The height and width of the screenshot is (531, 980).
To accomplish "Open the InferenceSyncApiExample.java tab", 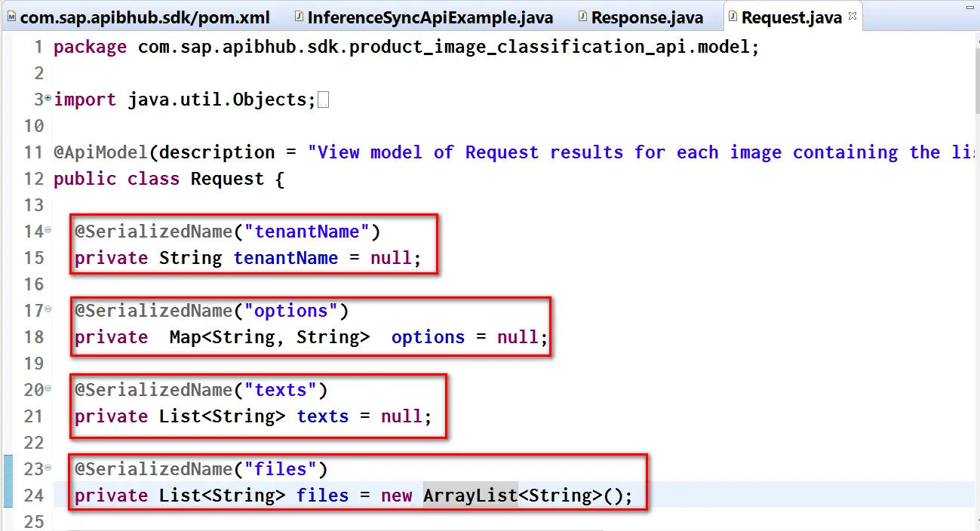I will tap(425, 17).
